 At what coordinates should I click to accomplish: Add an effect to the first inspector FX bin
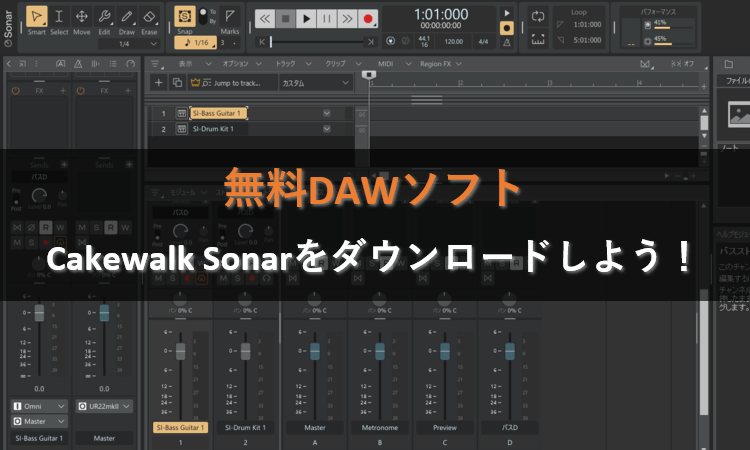click(63, 90)
